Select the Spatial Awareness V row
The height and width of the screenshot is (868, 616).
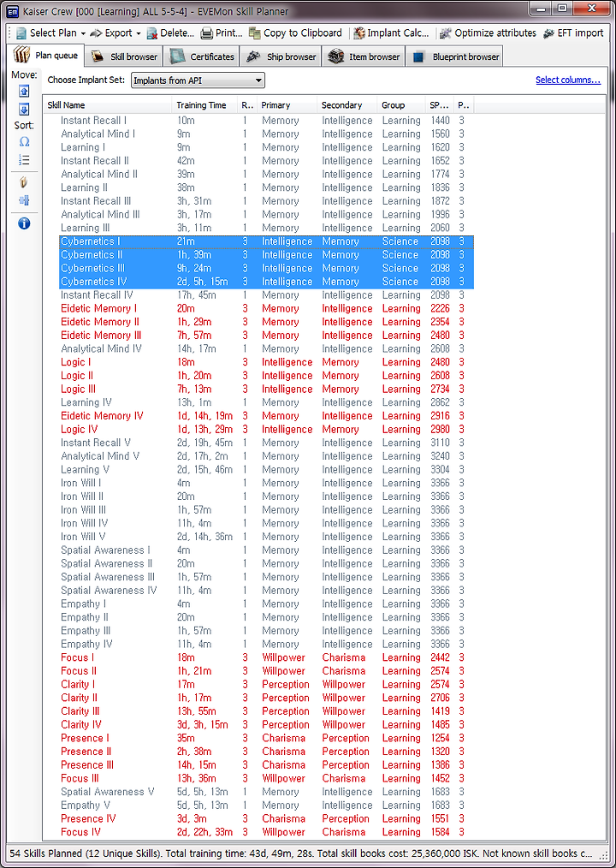[266, 792]
